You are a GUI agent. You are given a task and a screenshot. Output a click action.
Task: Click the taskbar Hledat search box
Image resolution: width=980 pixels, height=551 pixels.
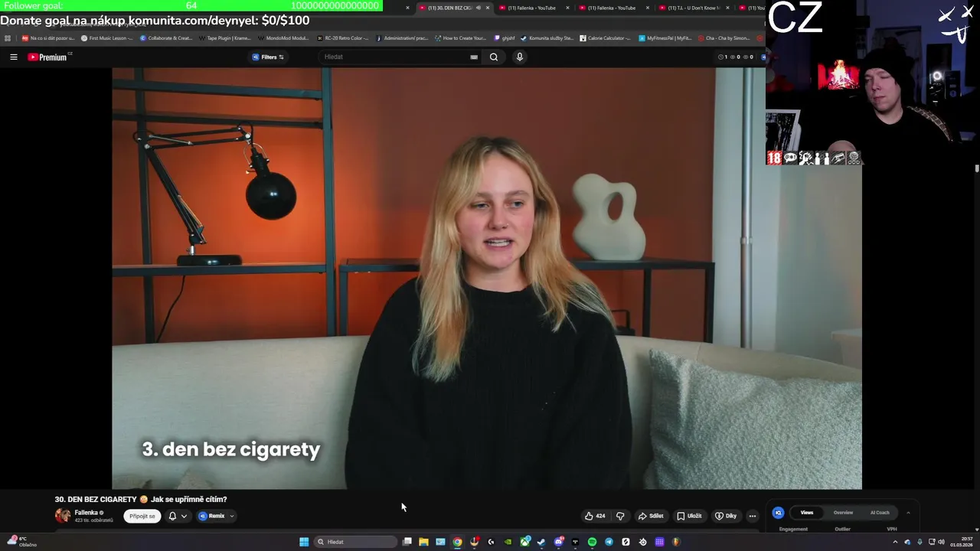[354, 542]
